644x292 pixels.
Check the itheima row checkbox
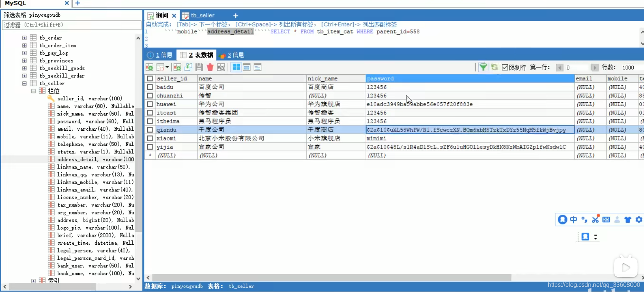150,121
